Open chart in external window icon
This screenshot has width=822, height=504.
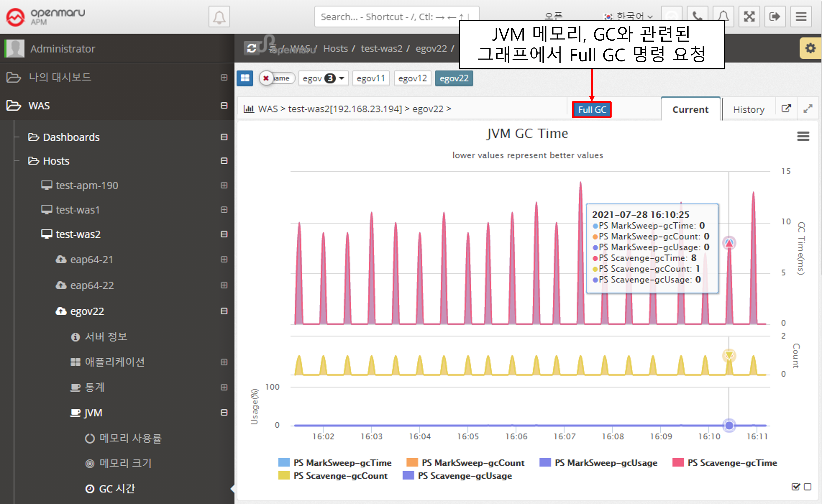click(786, 109)
